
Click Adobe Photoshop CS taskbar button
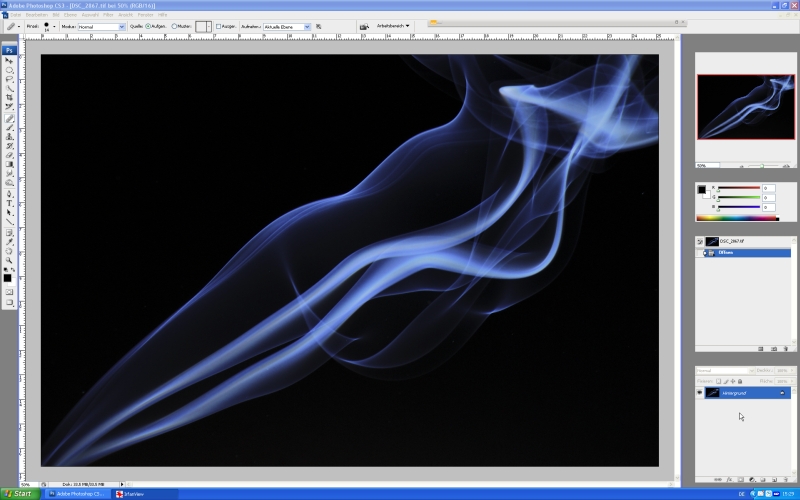(x=78, y=494)
